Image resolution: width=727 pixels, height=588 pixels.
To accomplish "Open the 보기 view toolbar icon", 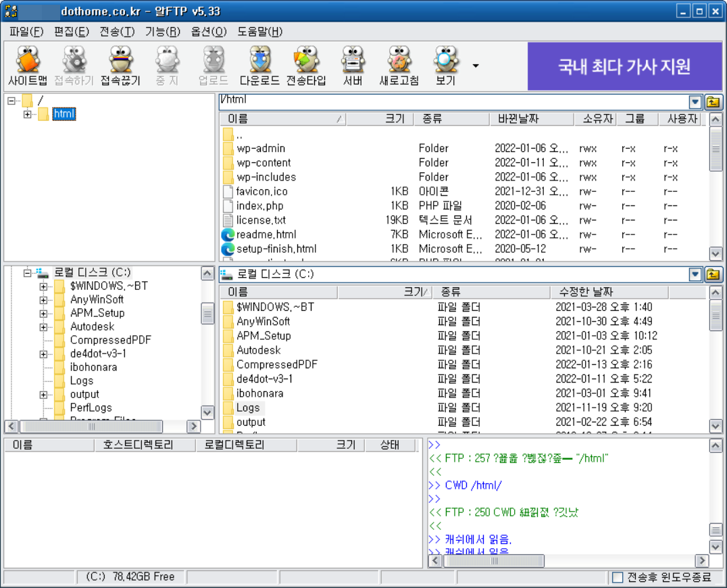I will 445,66.
